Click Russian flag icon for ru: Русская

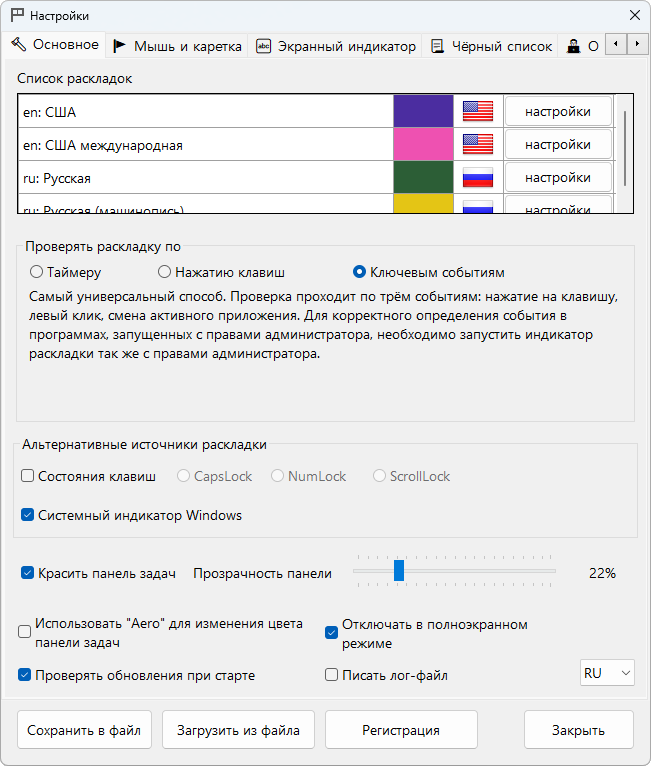pos(478,178)
